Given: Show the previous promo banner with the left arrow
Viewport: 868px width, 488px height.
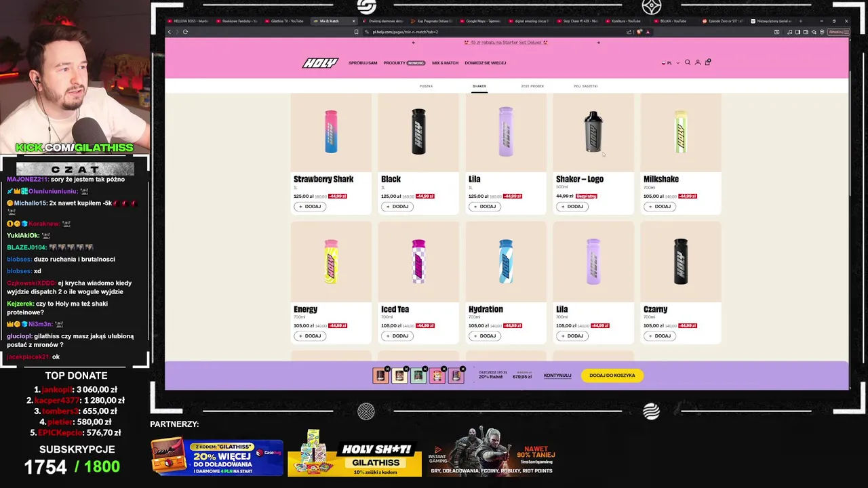Looking at the screenshot, I should pos(413,43).
